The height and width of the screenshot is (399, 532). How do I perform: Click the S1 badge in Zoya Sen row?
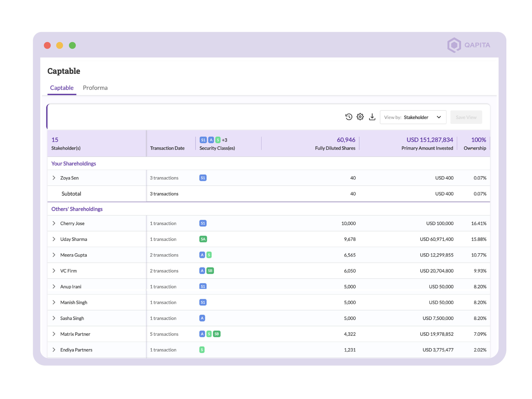(x=203, y=178)
